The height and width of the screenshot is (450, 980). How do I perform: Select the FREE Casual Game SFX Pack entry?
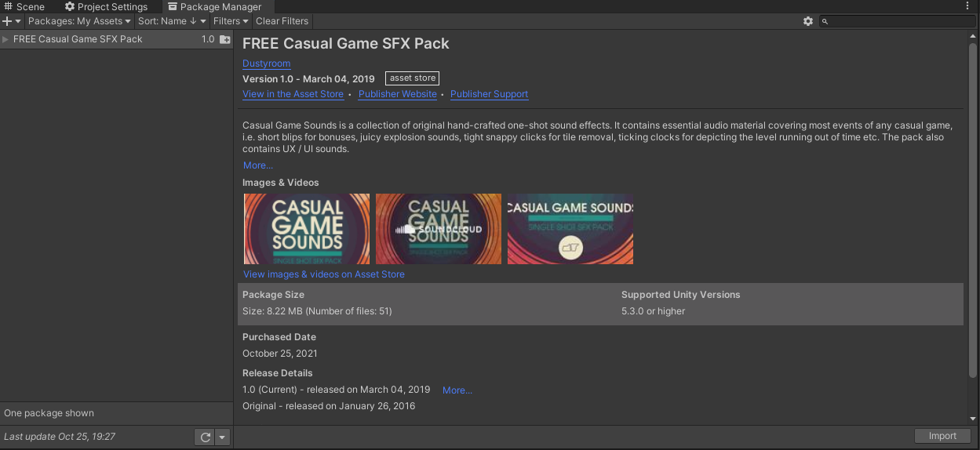(x=116, y=39)
